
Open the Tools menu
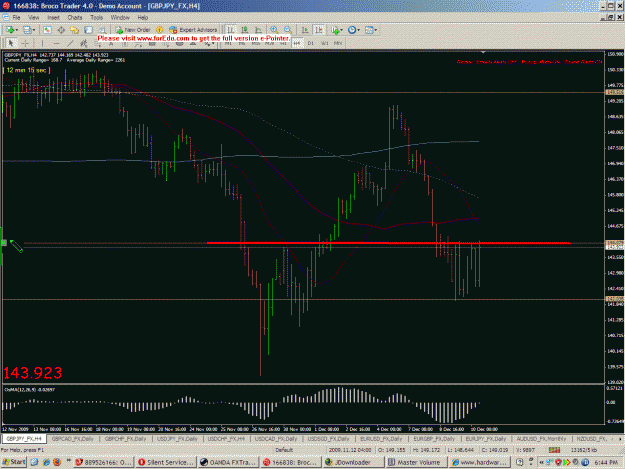tap(96, 18)
